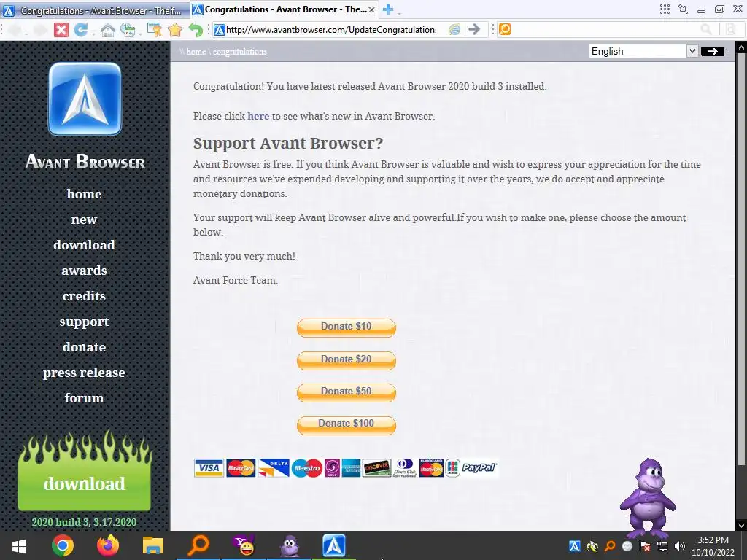Click the orange search engine icon
747x560 pixels.
505,29
